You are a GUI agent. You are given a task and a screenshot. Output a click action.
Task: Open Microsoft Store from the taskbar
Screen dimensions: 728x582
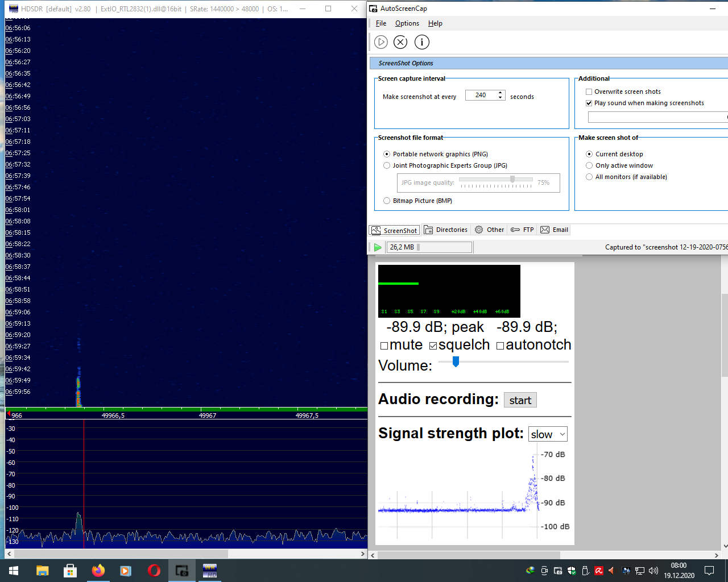71,571
